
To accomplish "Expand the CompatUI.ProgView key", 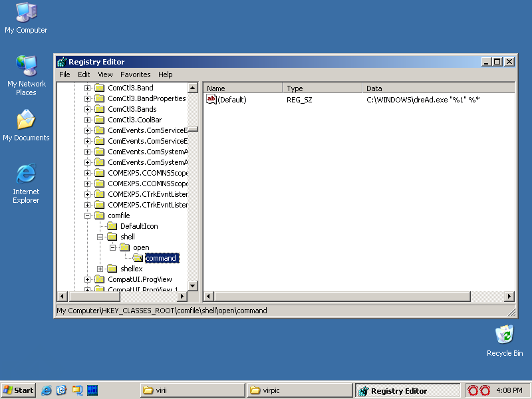I will [x=87, y=279].
